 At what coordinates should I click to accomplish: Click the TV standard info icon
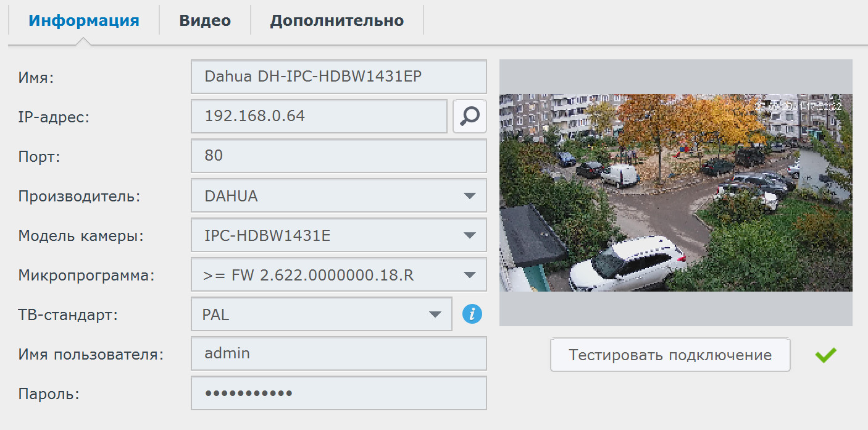tap(472, 314)
